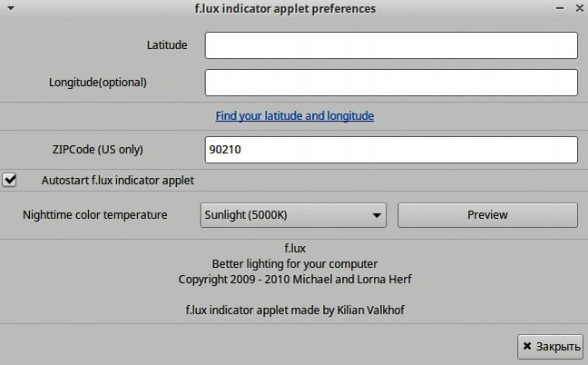588x365 pixels.
Task: Click the Preview button
Action: pyautogui.click(x=487, y=215)
